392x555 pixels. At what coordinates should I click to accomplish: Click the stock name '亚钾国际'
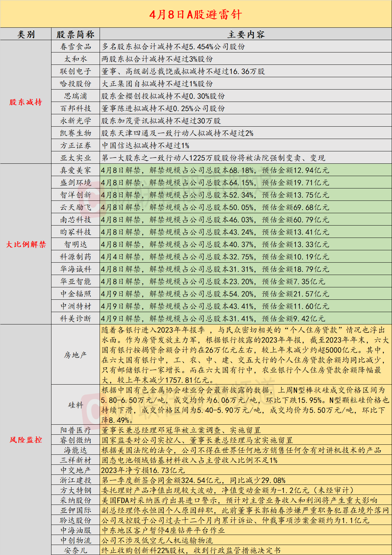[76, 510]
